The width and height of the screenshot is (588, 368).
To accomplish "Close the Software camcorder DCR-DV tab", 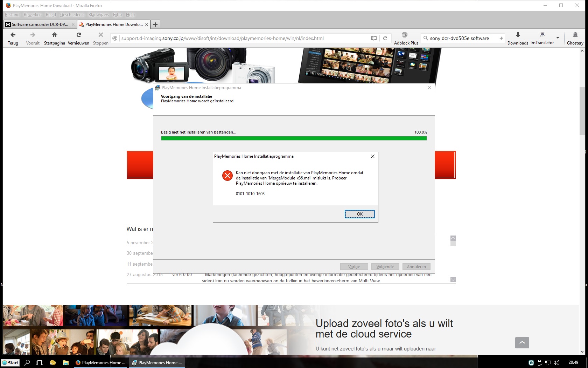I will point(73,24).
